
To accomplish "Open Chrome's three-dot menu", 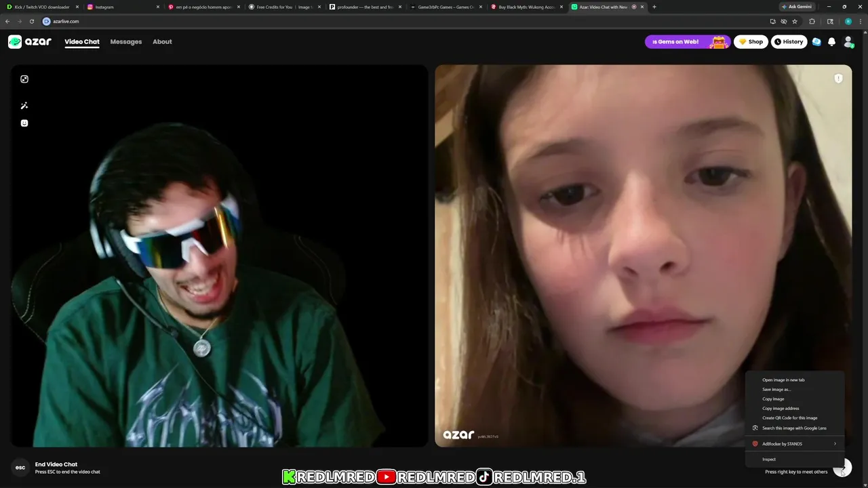I will click(861, 21).
